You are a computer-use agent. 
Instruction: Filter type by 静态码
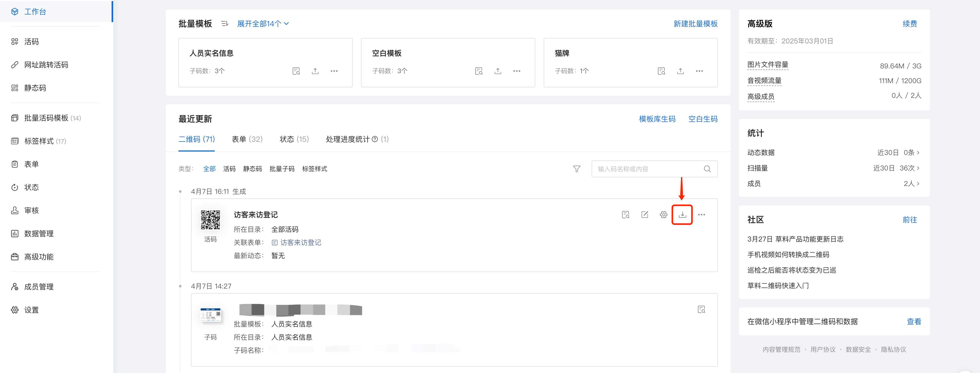pos(252,169)
